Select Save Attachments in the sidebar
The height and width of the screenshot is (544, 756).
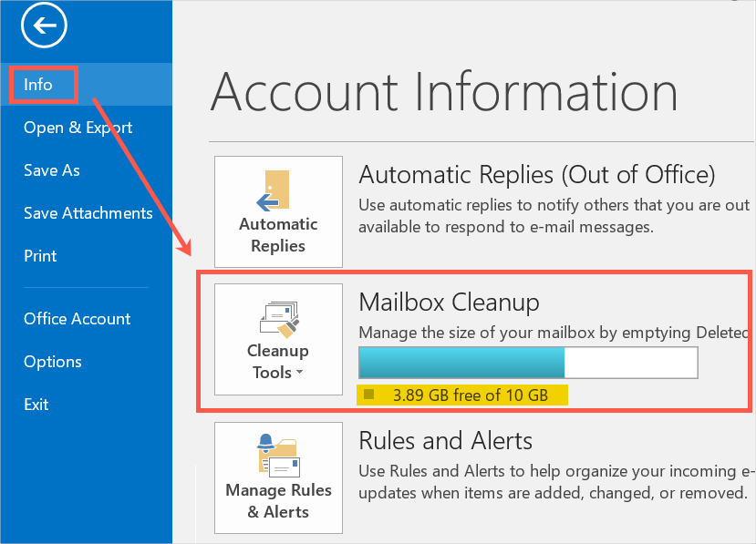click(x=88, y=213)
